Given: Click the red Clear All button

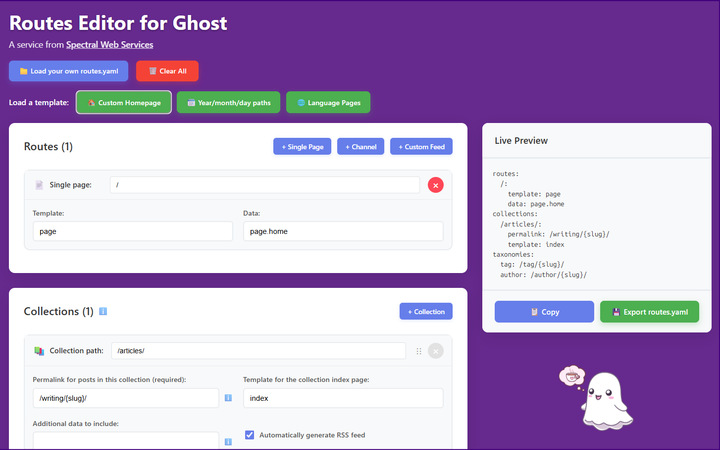Looking at the screenshot, I should pos(167,71).
